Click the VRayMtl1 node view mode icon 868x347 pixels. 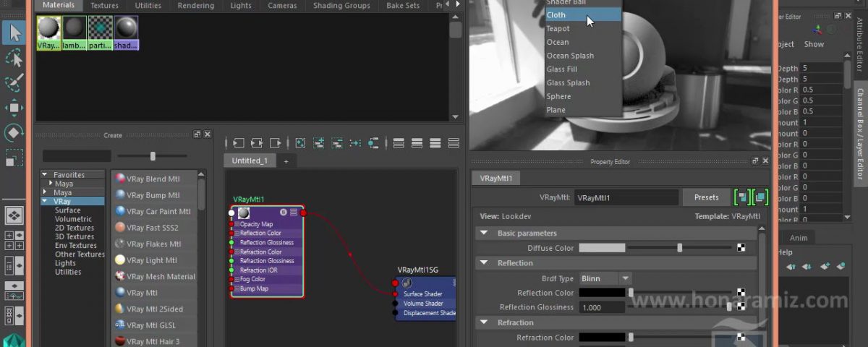(294, 213)
